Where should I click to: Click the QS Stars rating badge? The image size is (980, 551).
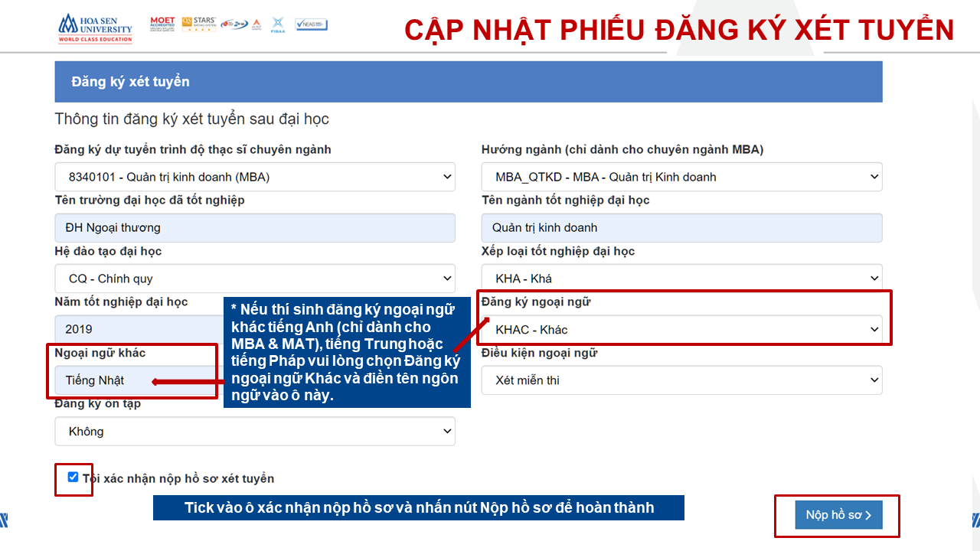click(x=198, y=24)
